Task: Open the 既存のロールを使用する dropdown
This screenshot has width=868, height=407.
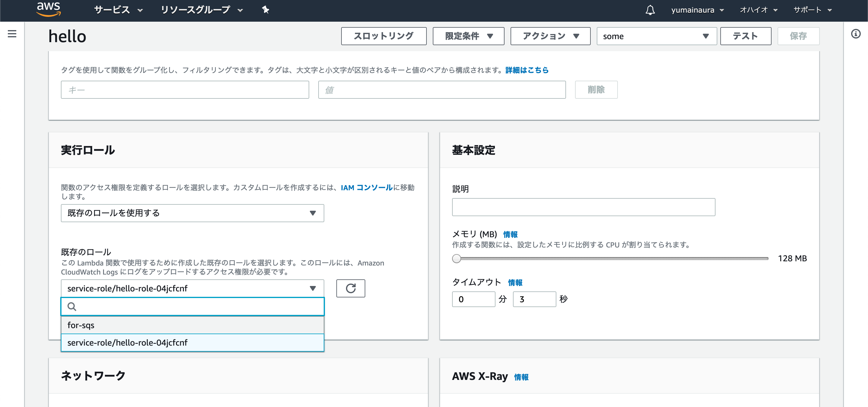Action: [x=192, y=213]
